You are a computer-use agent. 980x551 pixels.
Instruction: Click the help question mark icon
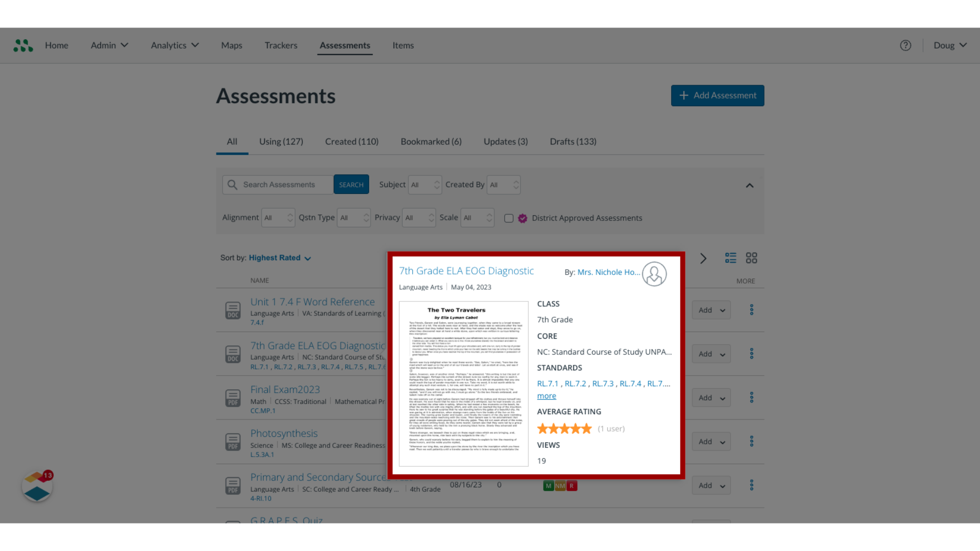point(906,45)
